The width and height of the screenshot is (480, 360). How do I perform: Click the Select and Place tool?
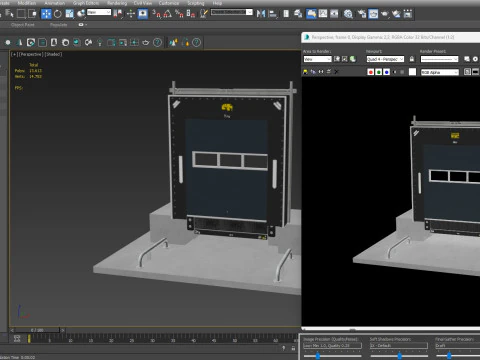[81, 14]
